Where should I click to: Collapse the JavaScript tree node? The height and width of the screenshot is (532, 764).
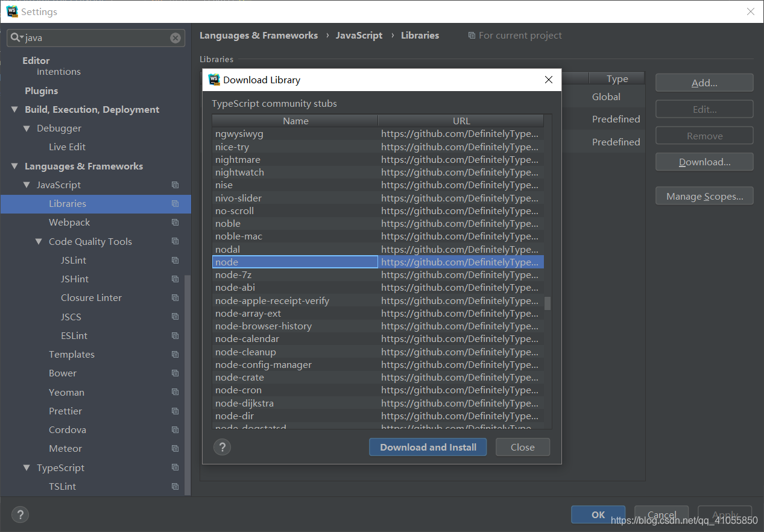(27, 185)
